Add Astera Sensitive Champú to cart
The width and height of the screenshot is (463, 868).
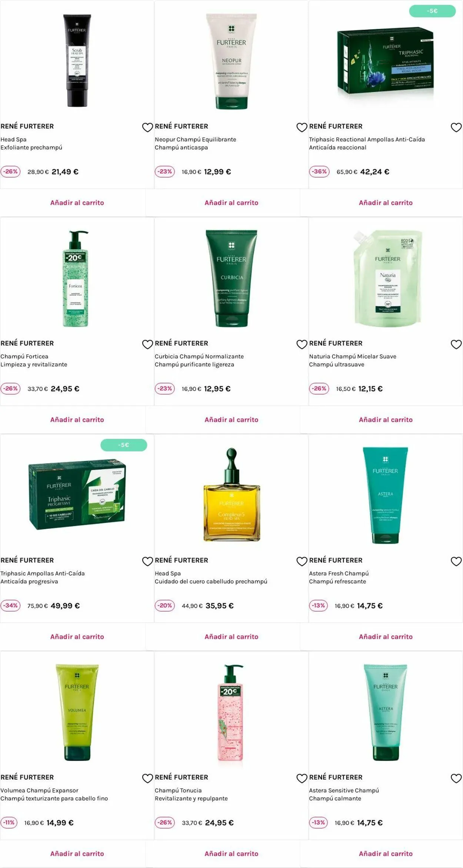point(386,854)
